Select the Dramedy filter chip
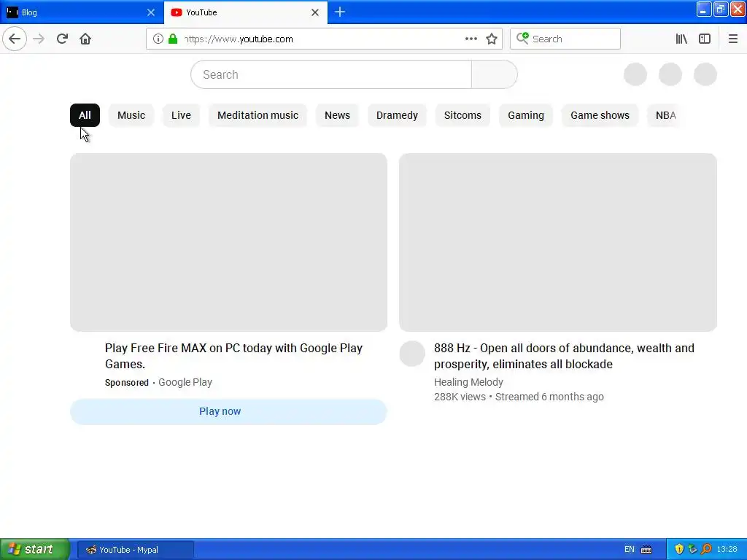Screen dimensions: 747x560 tap(397, 115)
